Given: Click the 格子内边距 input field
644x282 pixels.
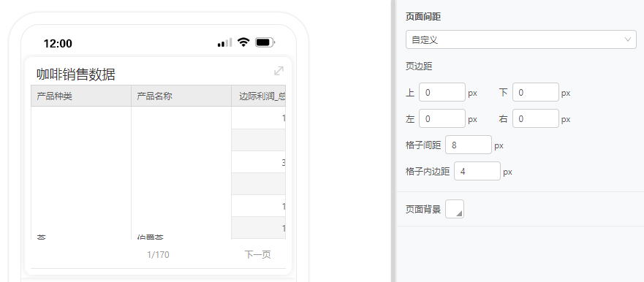Looking at the screenshot, I should [x=477, y=171].
